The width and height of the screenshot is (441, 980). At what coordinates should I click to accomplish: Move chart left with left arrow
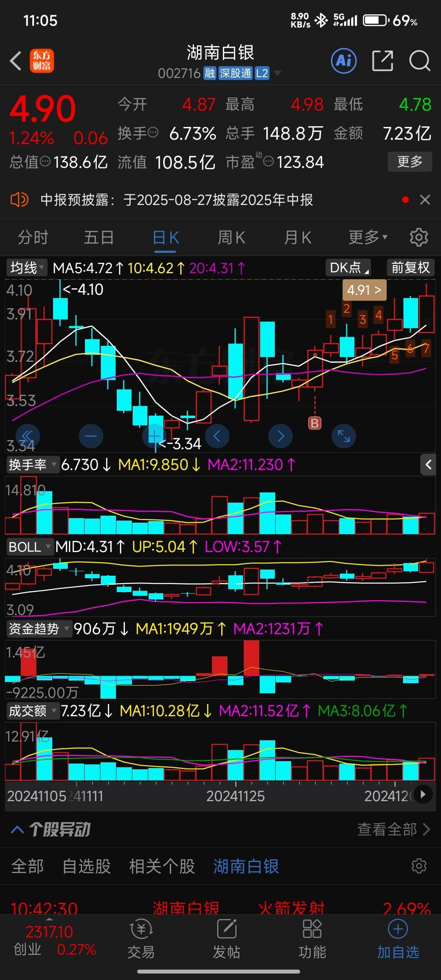pyautogui.click(x=217, y=436)
